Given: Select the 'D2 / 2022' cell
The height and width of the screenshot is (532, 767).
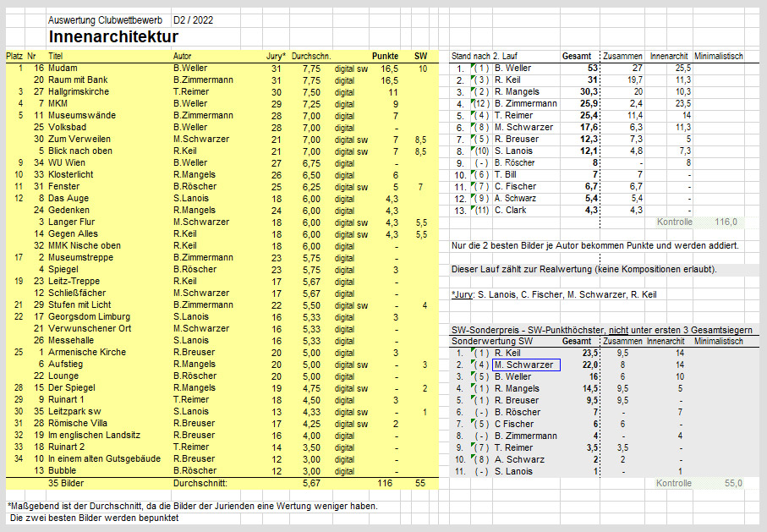Looking at the screenshot, I should 193,20.
